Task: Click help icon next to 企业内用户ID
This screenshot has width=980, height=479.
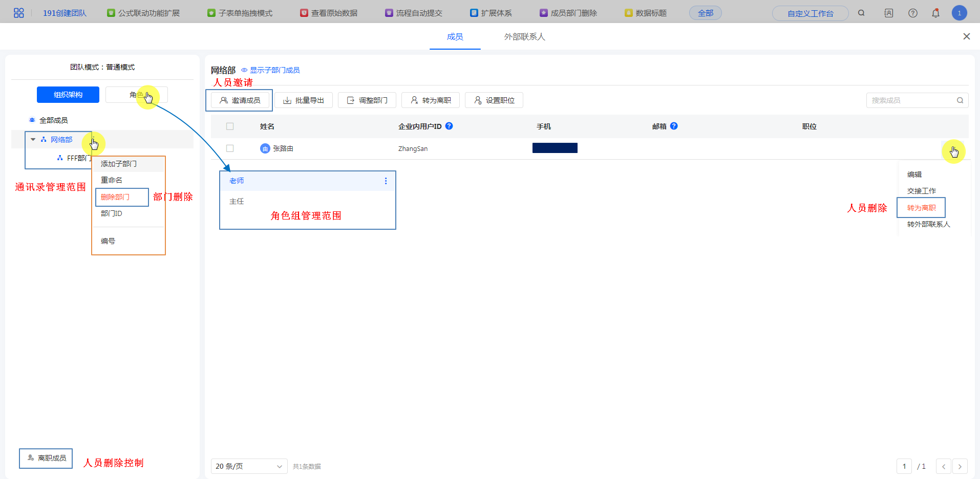Action: click(449, 126)
